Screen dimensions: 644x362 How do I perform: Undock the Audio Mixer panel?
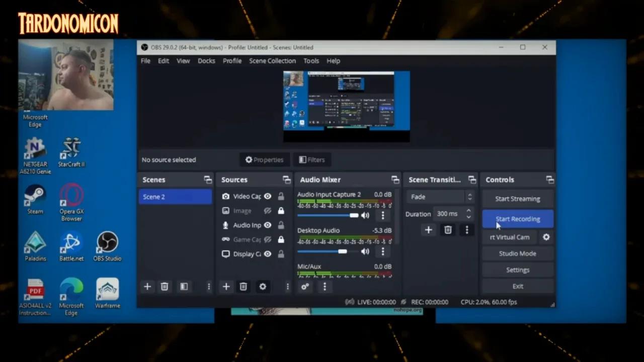[395, 180]
